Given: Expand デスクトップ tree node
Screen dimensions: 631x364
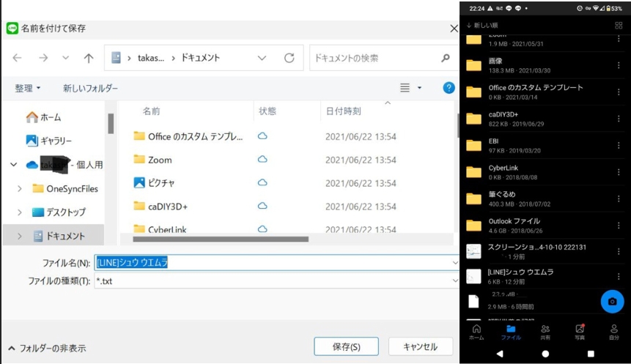Looking at the screenshot, I should tap(19, 212).
